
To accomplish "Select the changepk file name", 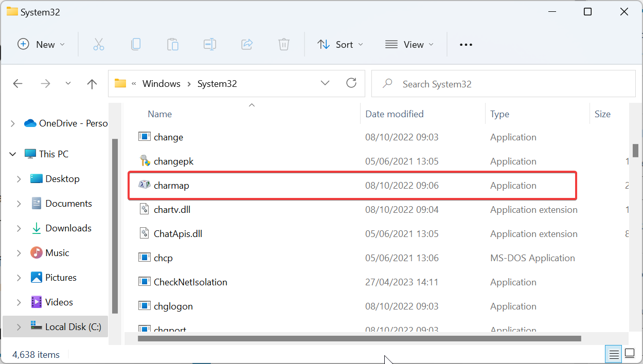I will [173, 161].
